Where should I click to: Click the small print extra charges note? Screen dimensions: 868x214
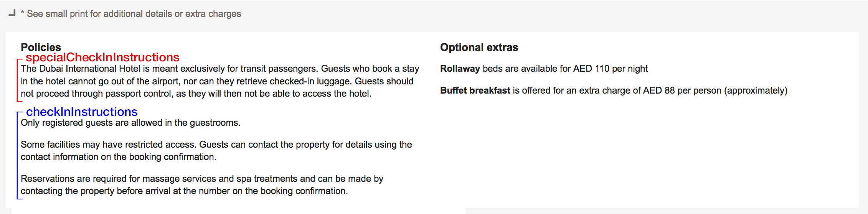[131, 14]
